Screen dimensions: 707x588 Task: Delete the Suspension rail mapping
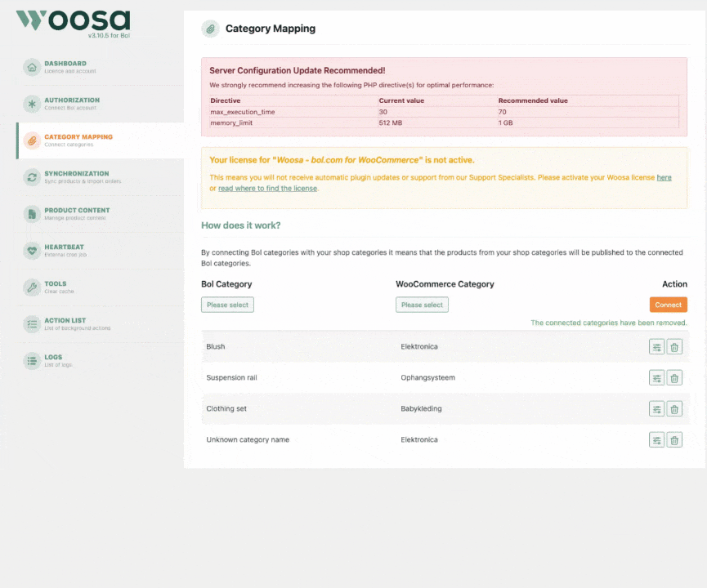tap(674, 378)
